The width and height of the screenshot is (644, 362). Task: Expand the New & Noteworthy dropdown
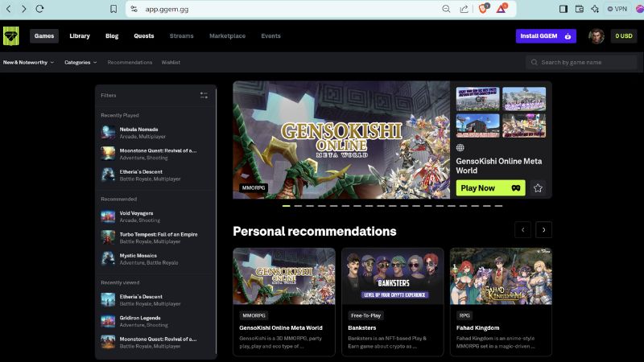coord(28,62)
